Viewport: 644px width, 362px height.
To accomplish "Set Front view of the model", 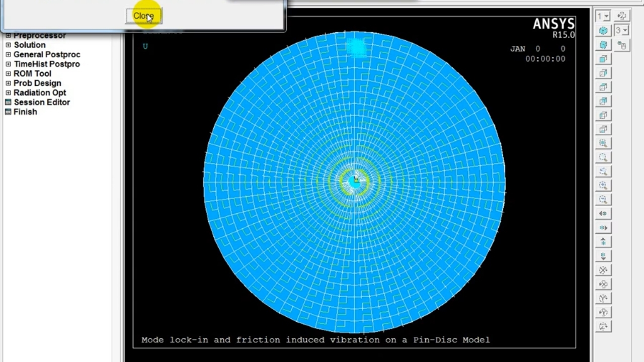I will [x=603, y=59].
